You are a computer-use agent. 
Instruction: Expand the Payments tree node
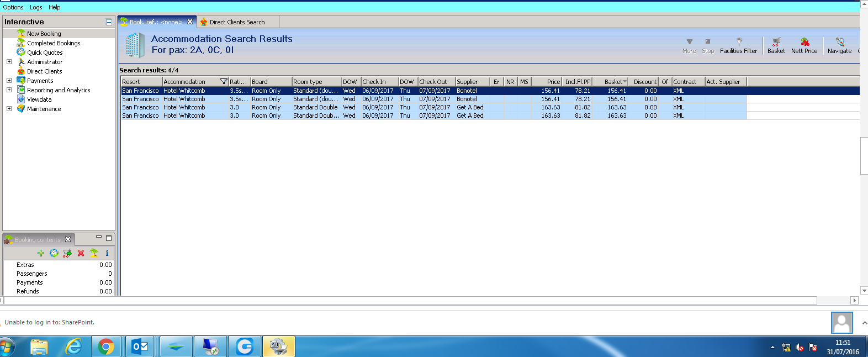(x=9, y=81)
